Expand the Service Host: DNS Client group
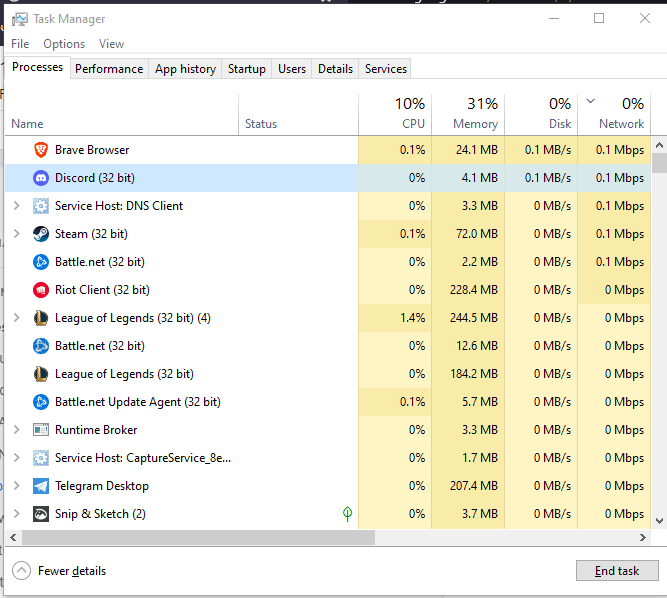Screen dimensions: 667x598 [17, 206]
